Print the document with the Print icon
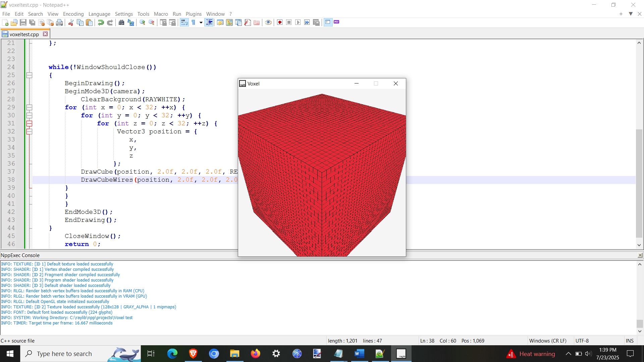This screenshot has height=362, width=644. point(60,22)
